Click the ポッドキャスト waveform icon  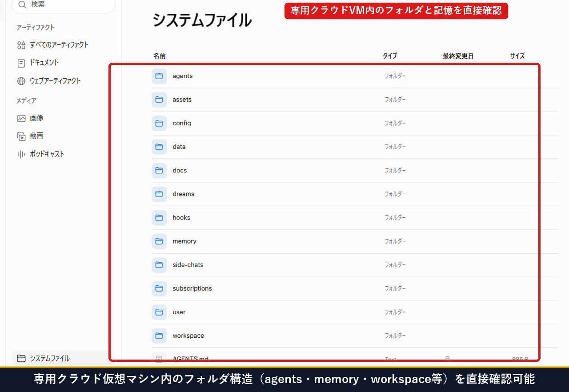21,154
